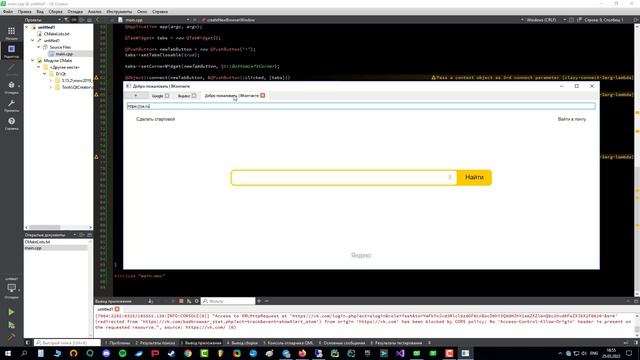
Task: Open Firefox from the taskbar
Action: (x=302, y=353)
